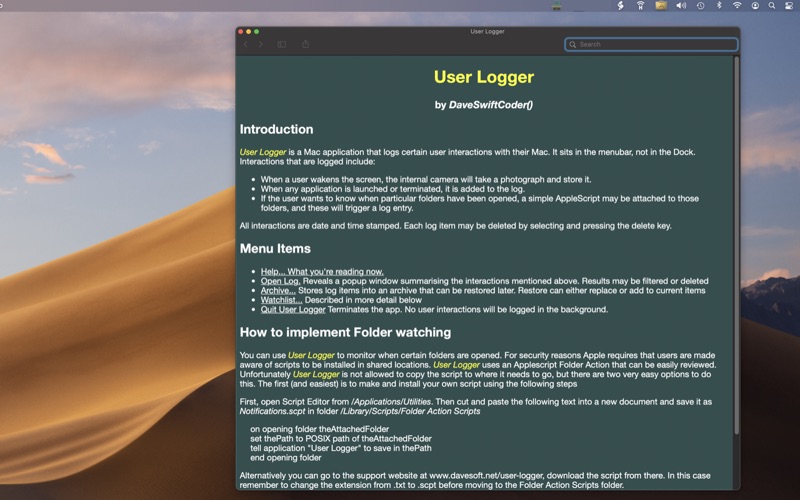Click the lightning bolt menubar icon
This screenshot has width=800, height=500.
(620, 6)
